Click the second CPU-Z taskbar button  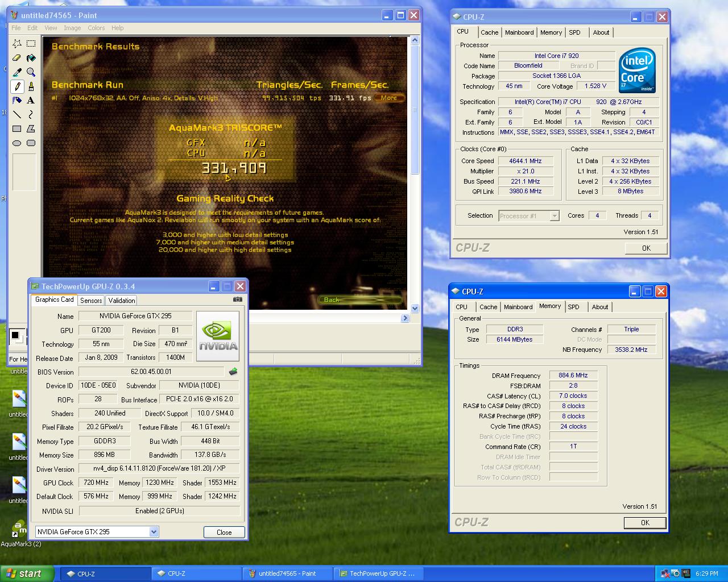(197, 573)
